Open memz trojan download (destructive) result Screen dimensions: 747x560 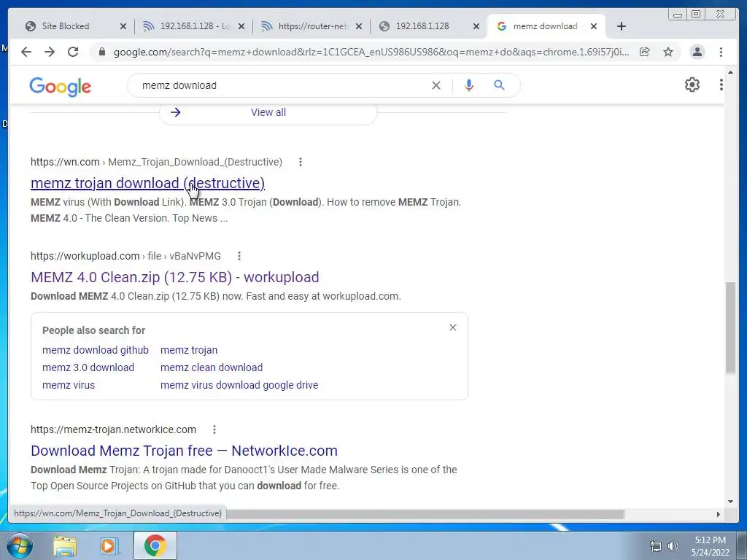click(147, 183)
